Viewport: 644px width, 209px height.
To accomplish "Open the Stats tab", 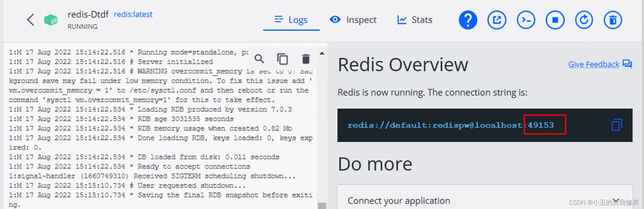I will [415, 20].
